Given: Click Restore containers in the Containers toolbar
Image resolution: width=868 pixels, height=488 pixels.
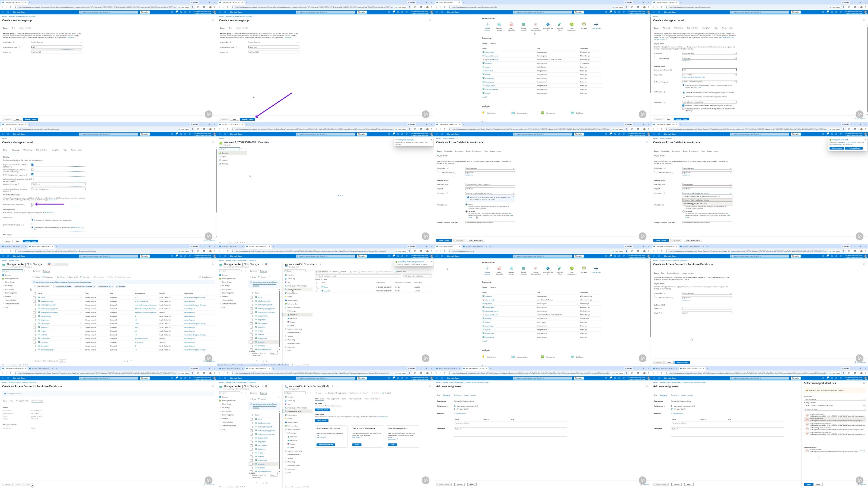Looking at the screenshot, I should [x=384, y=271].
